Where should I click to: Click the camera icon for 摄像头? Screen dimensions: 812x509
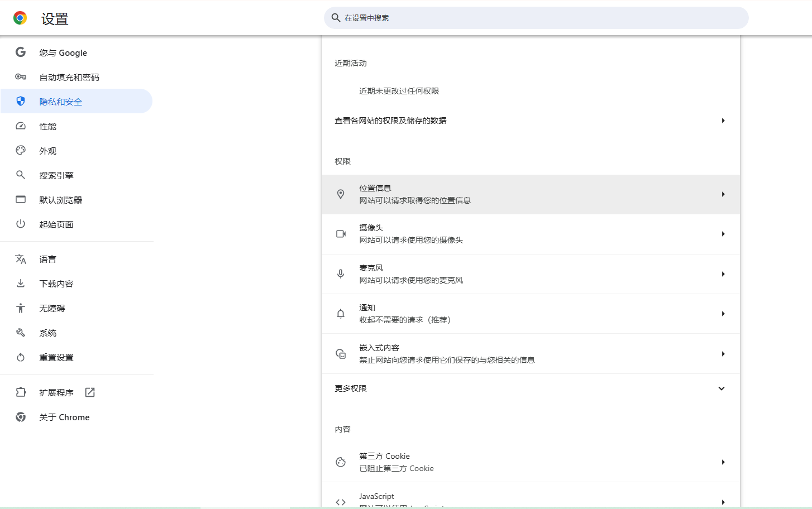341,234
